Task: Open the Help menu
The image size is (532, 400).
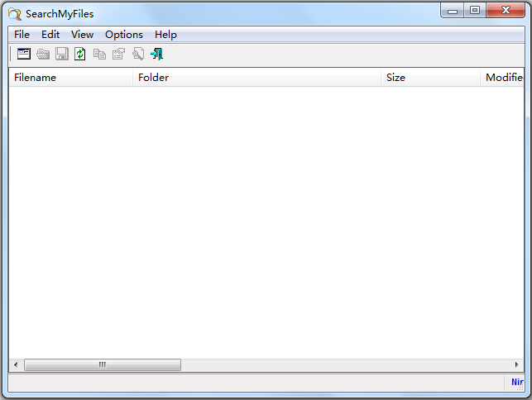Action: point(165,35)
